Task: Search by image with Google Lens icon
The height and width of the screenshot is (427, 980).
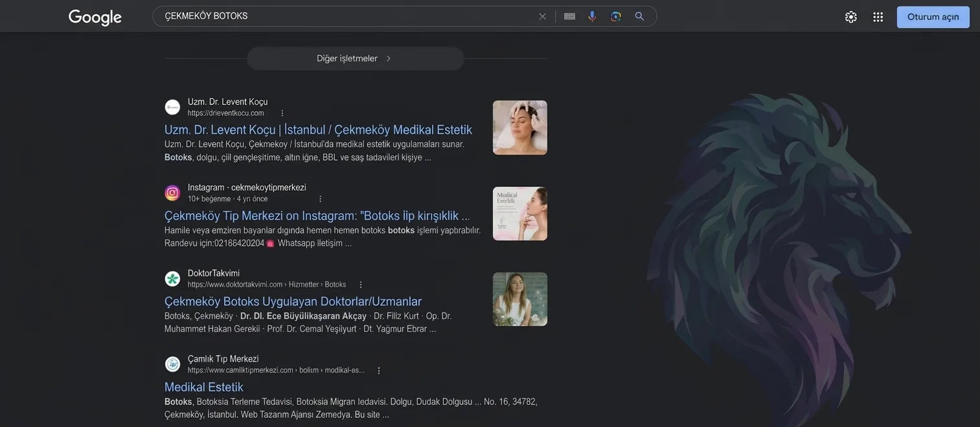Action: [616, 16]
